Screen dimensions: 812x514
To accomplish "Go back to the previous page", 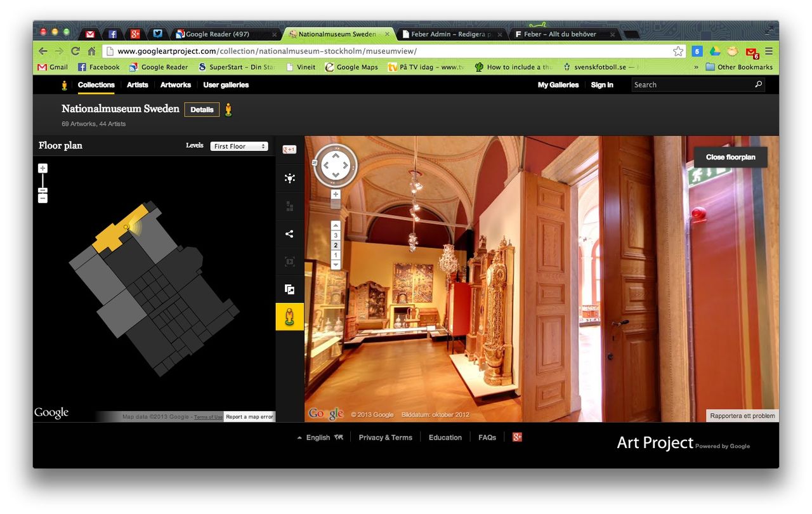I will (43, 51).
